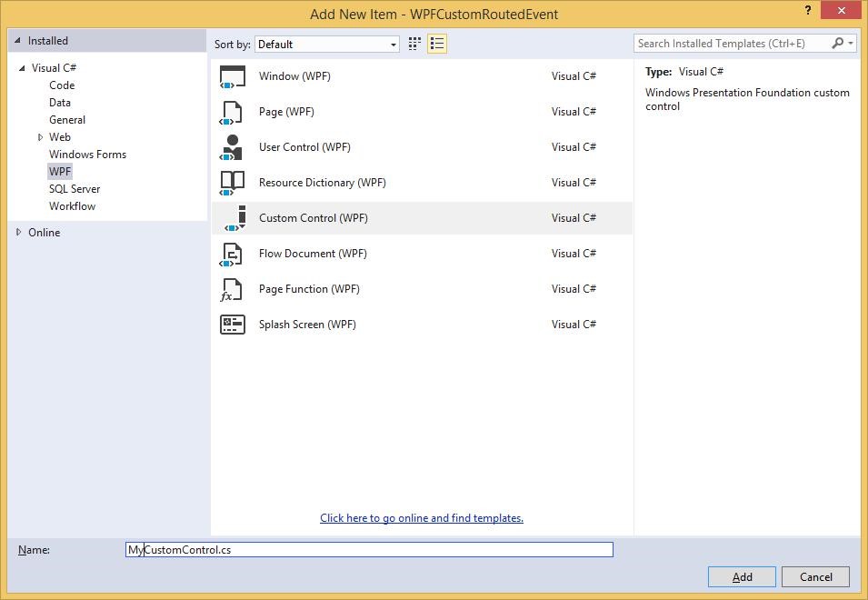Expand the Online category
868x600 pixels.
19,233
